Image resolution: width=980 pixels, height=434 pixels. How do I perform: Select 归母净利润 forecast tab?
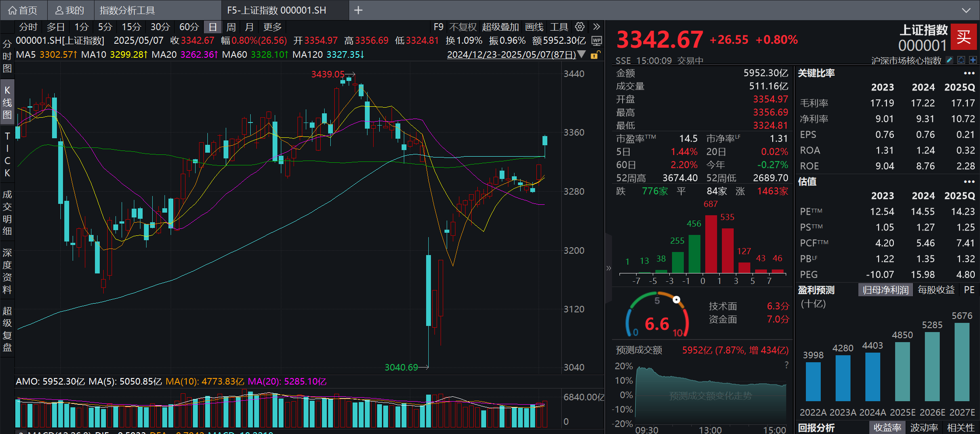[885, 290]
